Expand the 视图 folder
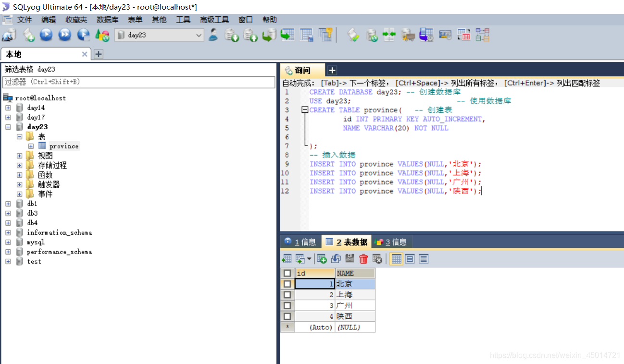624x364 pixels. 19,156
